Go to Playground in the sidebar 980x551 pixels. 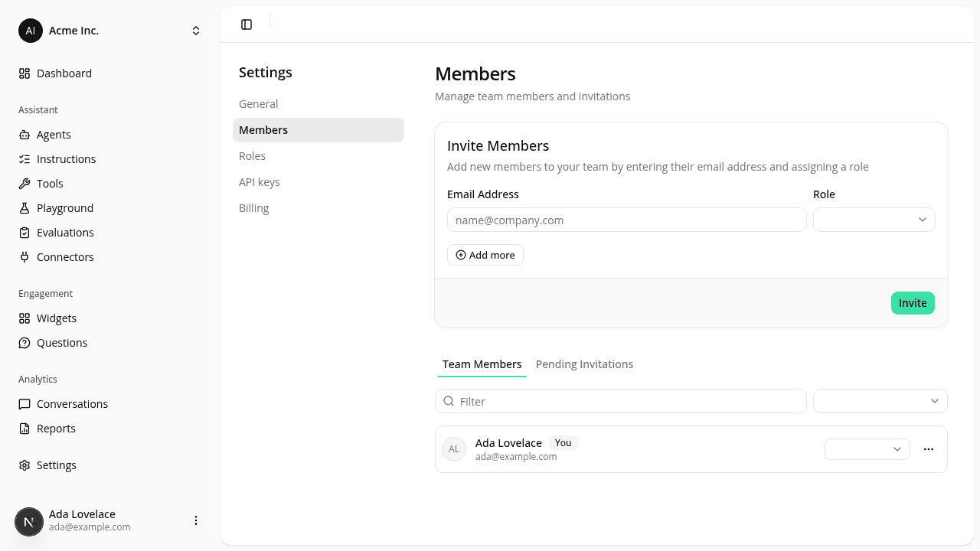[109, 208]
